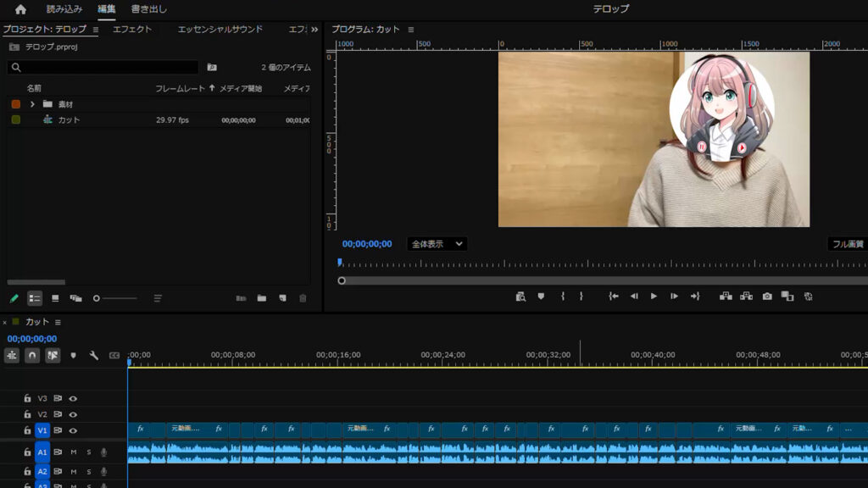Click the Export Frame camera icon
Image resolution: width=868 pixels, height=488 pixels.
click(767, 297)
